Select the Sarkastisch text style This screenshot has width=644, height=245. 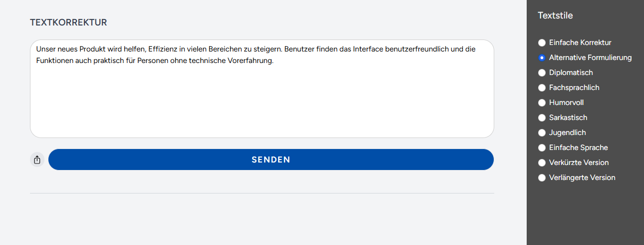pos(542,118)
